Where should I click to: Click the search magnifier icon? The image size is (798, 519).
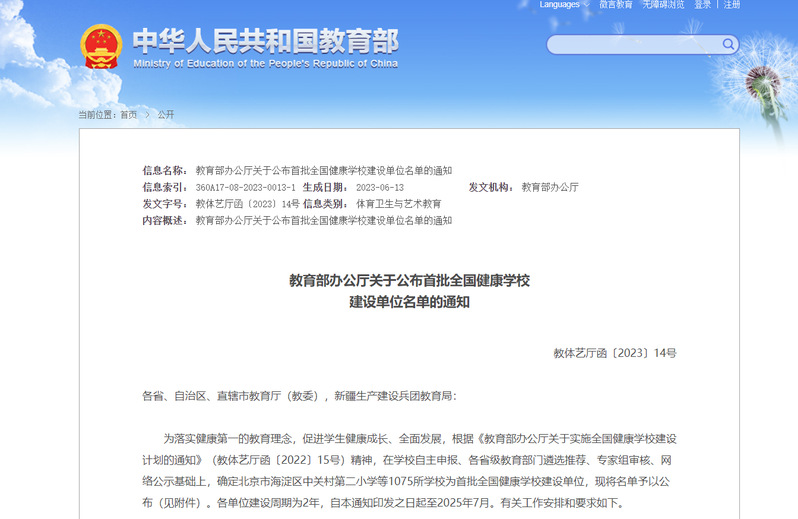click(x=728, y=44)
